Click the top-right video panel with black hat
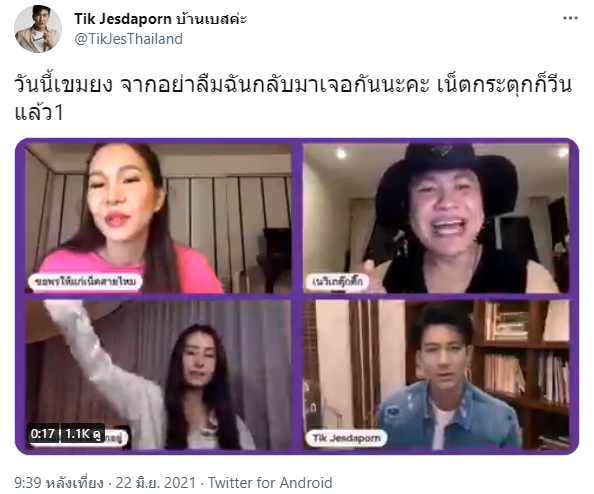 click(436, 219)
